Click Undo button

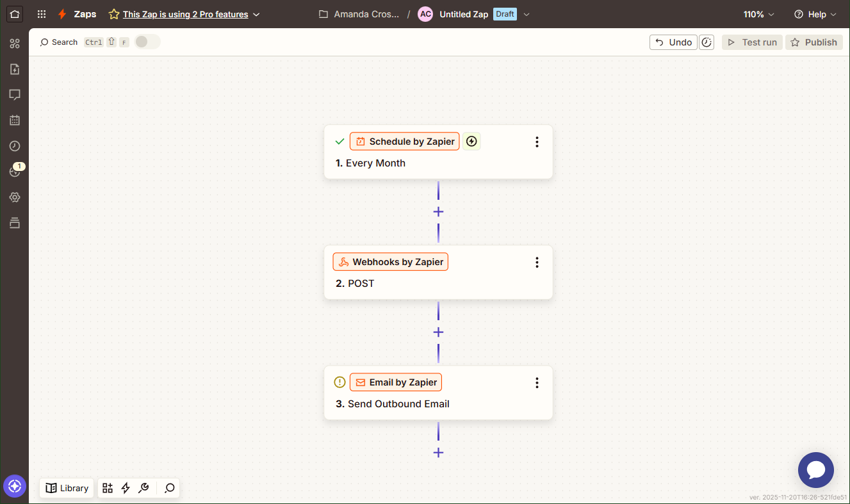click(x=673, y=42)
